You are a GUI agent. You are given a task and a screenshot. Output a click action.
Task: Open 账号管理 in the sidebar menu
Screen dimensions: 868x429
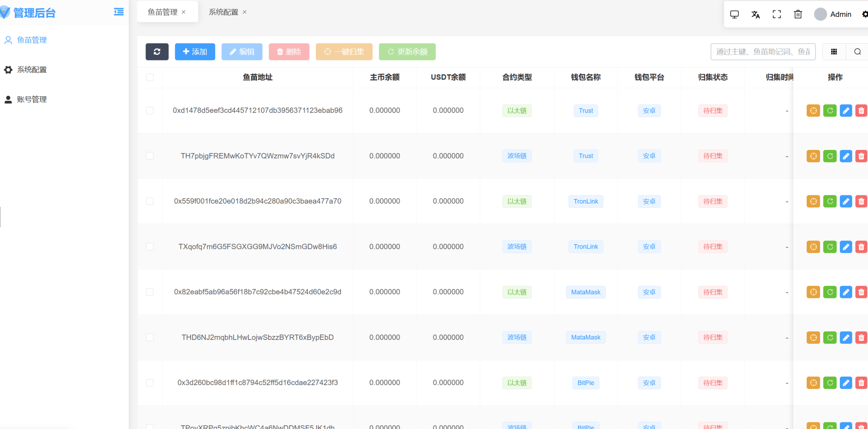tap(32, 99)
